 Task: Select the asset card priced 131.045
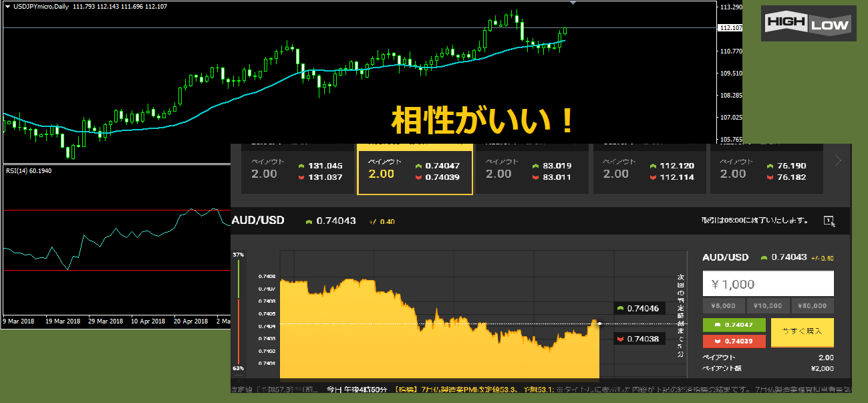[297, 172]
